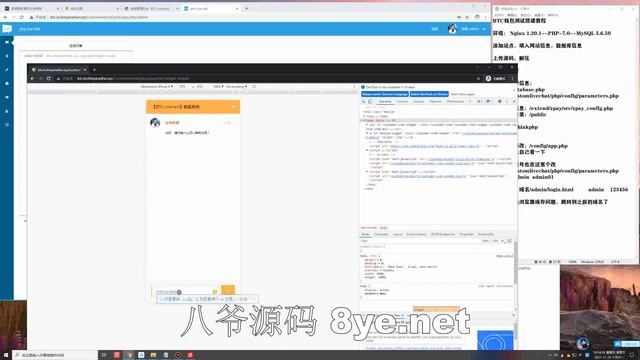
Task: Open Chrome menu in front dark browser
Action: 512,78
